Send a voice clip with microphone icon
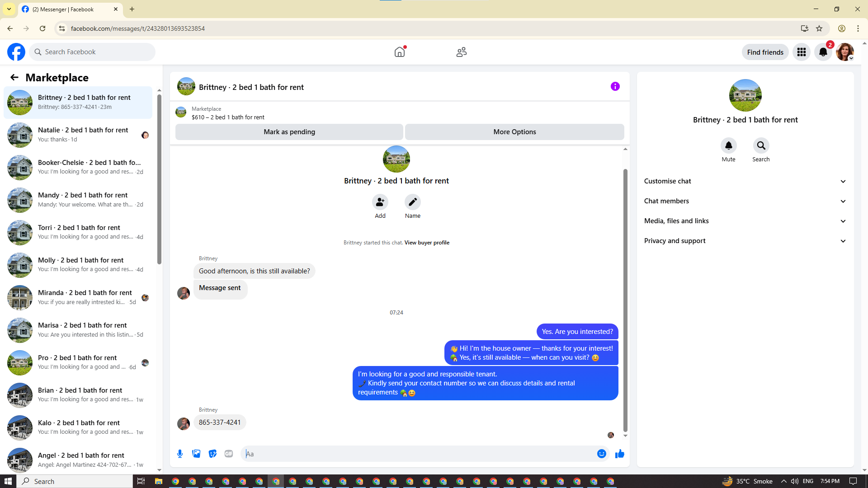 click(180, 454)
